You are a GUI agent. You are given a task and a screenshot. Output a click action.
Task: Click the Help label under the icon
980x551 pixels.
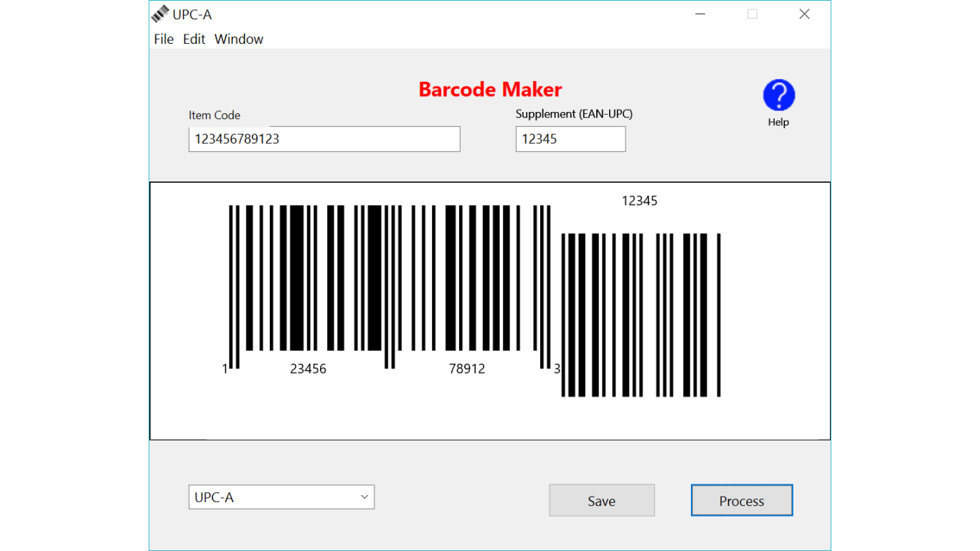pos(778,122)
